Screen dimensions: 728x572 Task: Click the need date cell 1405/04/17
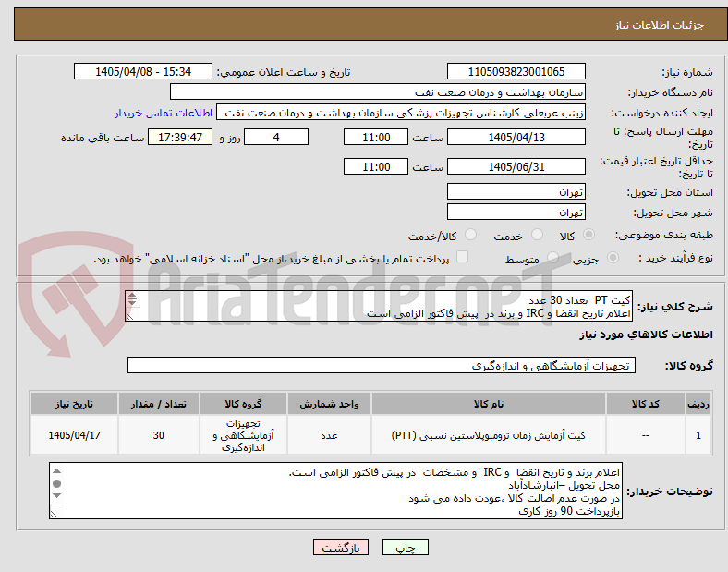[x=74, y=435]
